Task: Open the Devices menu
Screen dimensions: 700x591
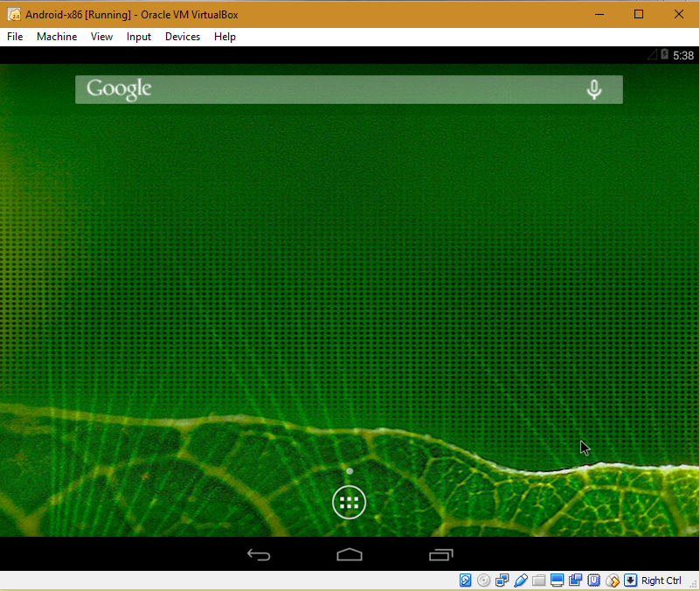Action: (x=183, y=37)
